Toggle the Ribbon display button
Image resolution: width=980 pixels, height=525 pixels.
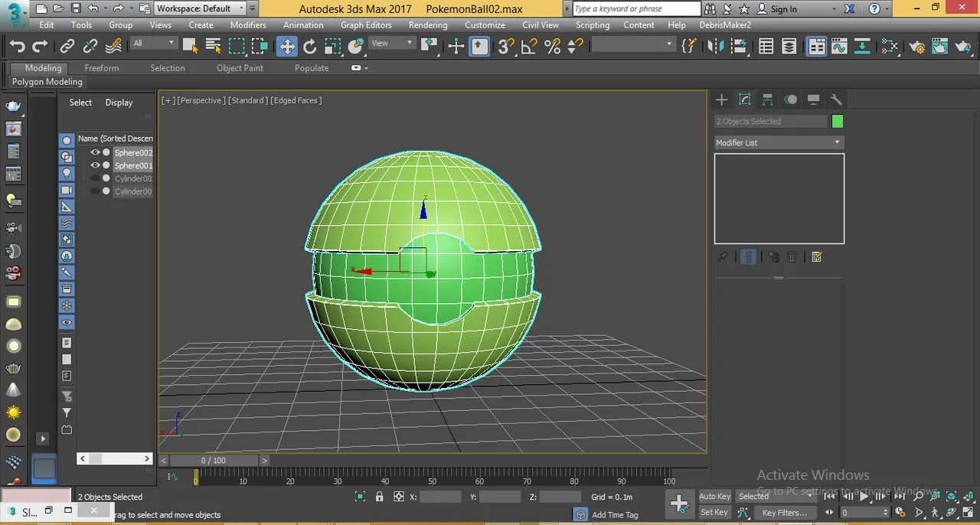[817, 47]
